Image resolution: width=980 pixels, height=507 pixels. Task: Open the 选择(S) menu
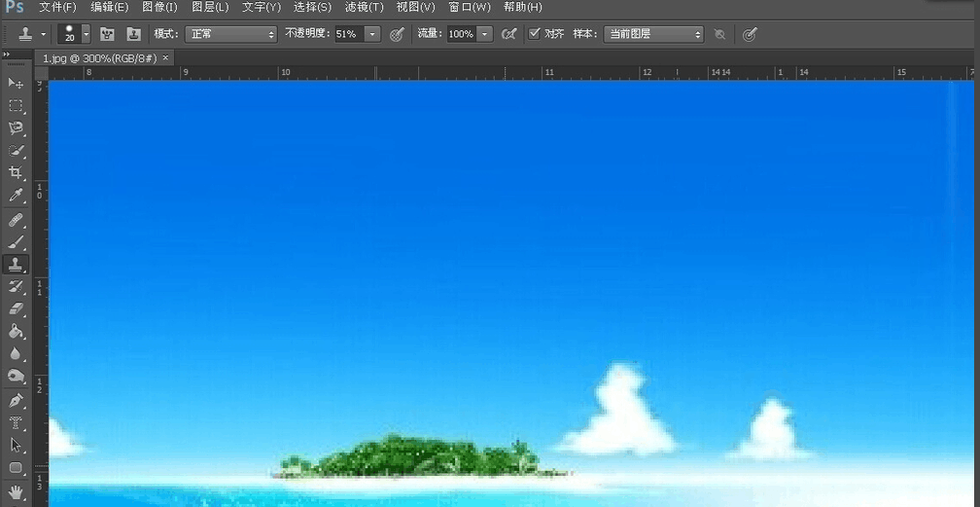click(312, 8)
